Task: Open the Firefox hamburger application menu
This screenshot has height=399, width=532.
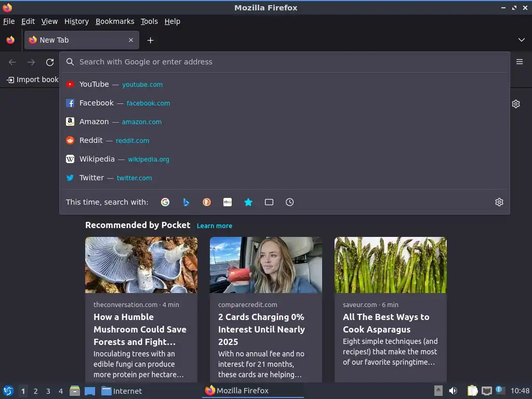Action: tap(520, 62)
